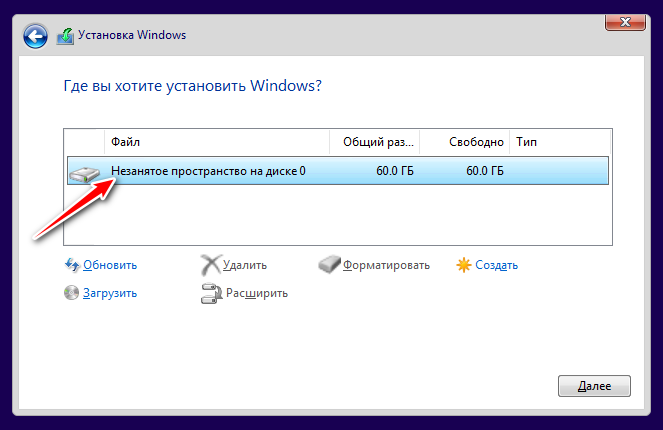Select Незанятое пространство на диске 0 entry

(208, 171)
